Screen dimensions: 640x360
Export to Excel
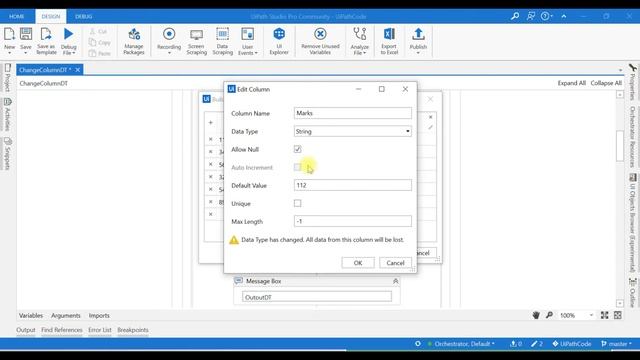coord(389,41)
